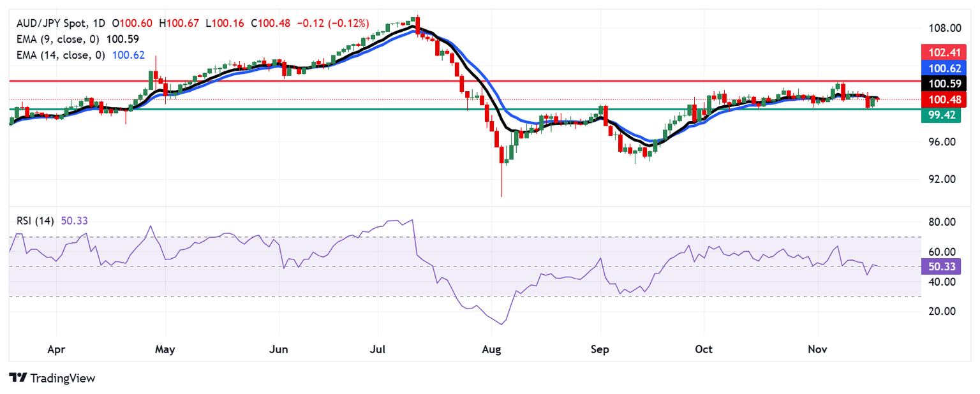The width and height of the screenshot is (980, 394).
Task: Click the purple 50.33 RSI value tag
Action: (938, 266)
